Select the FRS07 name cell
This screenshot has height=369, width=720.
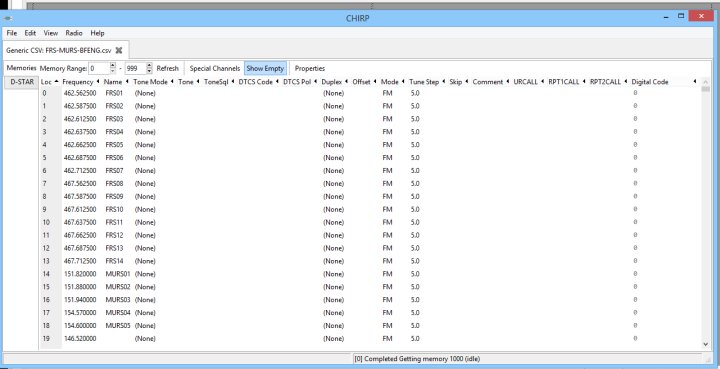pyautogui.click(x=114, y=171)
